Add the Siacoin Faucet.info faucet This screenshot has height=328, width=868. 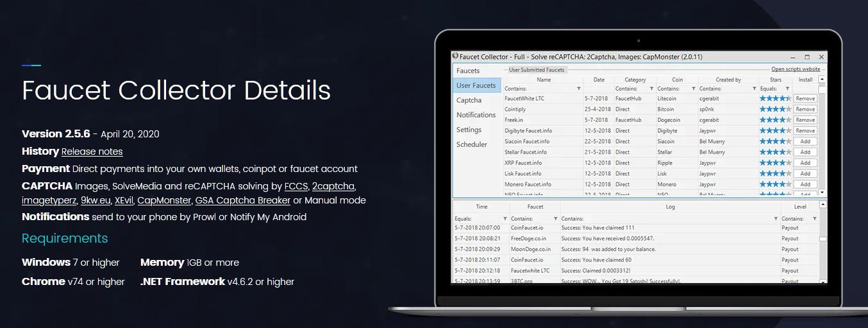click(805, 142)
